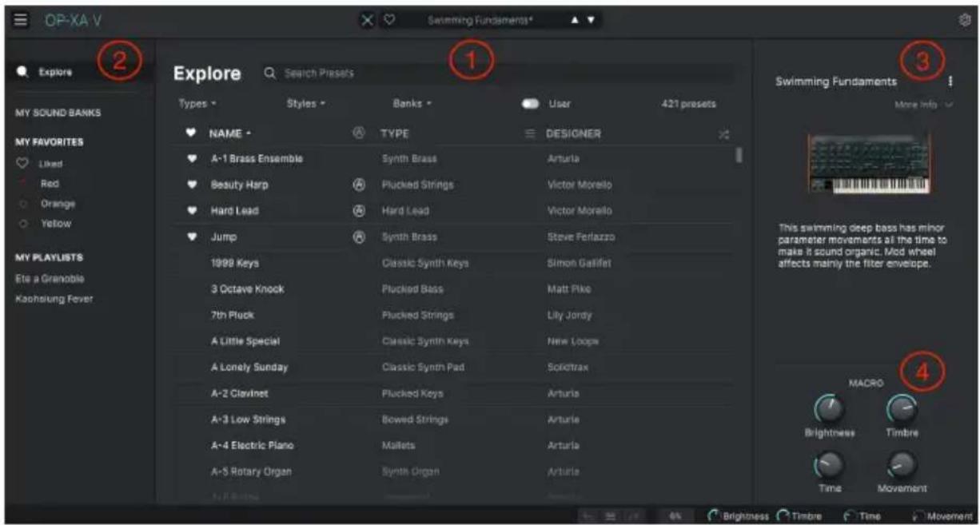
Task: Click the OP-Xa synth thumbnail image
Action: (869, 164)
